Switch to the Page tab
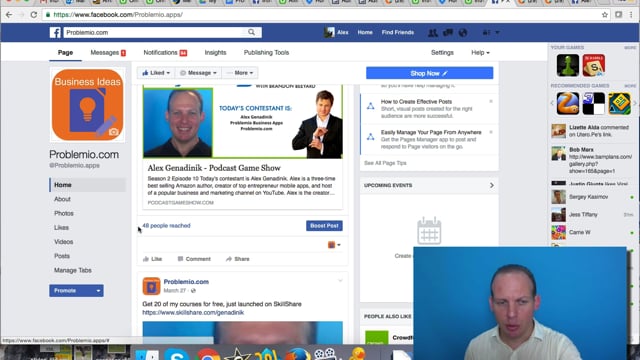640x360 pixels. 65,53
